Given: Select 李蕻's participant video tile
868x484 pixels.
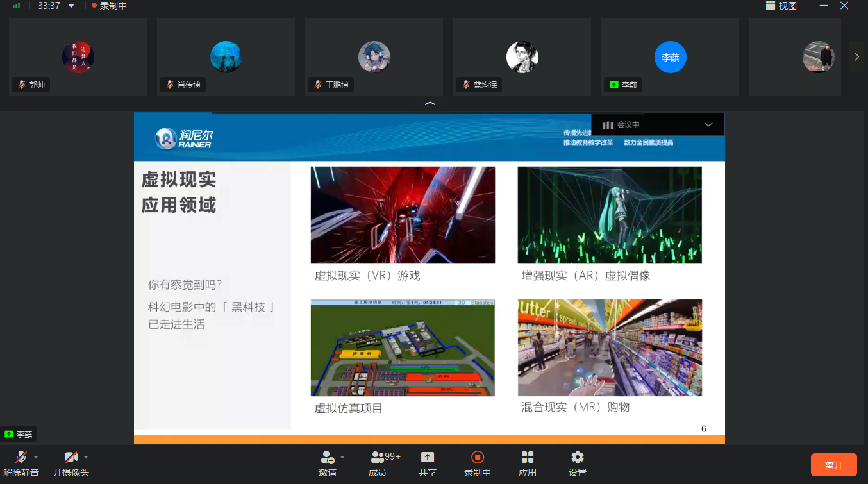Looking at the screenshot, I should point(670,57).
